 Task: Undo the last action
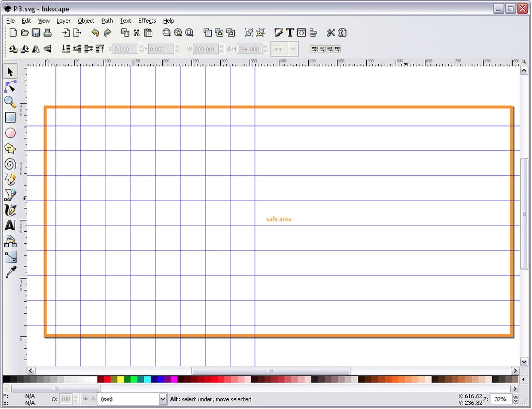click(95, 33)
